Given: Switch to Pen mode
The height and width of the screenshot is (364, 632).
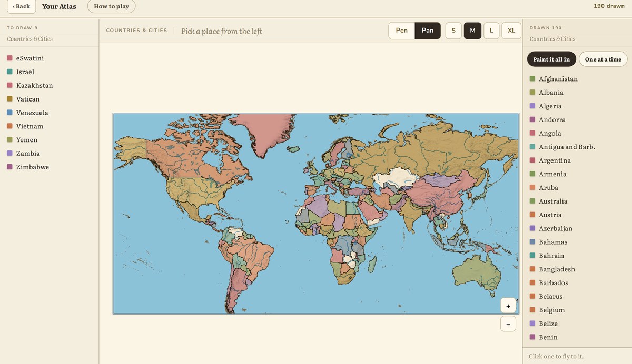Looking at the screenshot, I should pyautogui.click(x=402, y=31).
